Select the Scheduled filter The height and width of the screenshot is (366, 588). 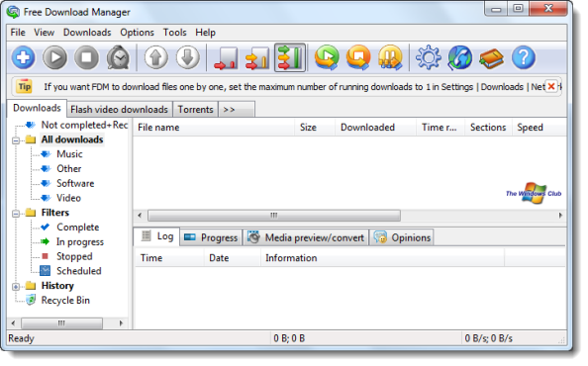(79, 271)
